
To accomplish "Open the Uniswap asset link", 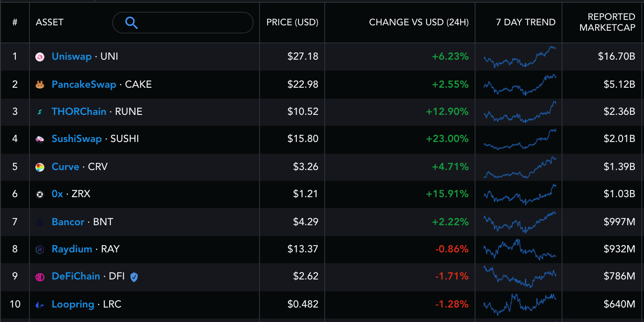I will 72,57.
